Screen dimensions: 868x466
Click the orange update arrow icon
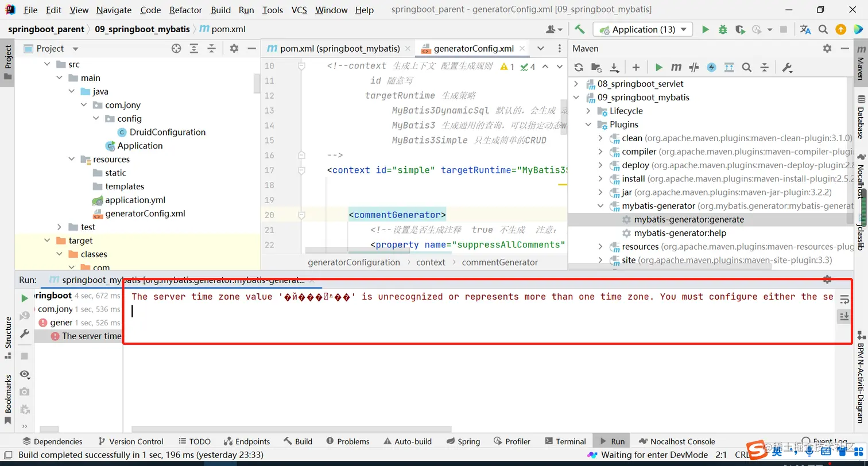pyautogui.click(x=840, y=29)
